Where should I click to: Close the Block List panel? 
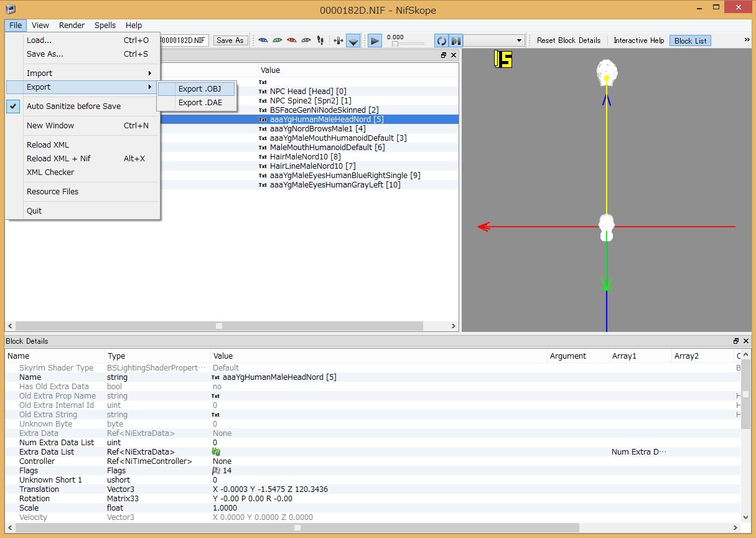tap(454, 55)
